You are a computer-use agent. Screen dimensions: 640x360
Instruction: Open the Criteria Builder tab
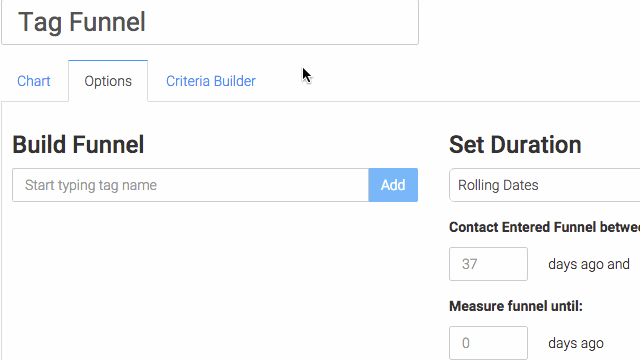211,81
